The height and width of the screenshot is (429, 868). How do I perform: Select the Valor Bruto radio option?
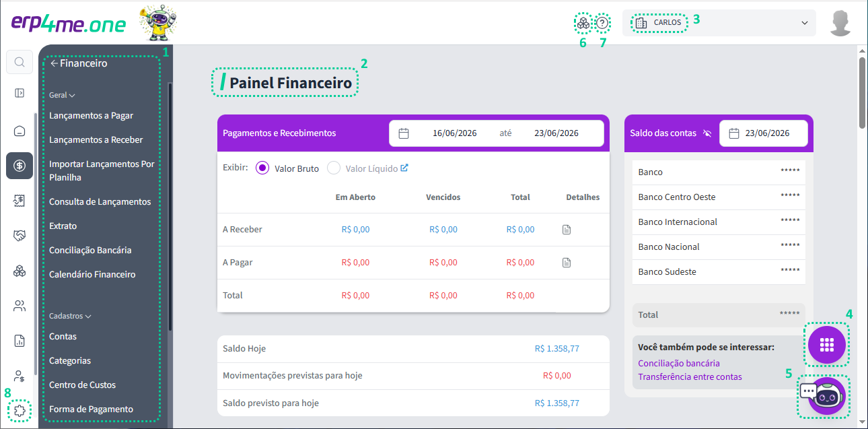(263, 168)
